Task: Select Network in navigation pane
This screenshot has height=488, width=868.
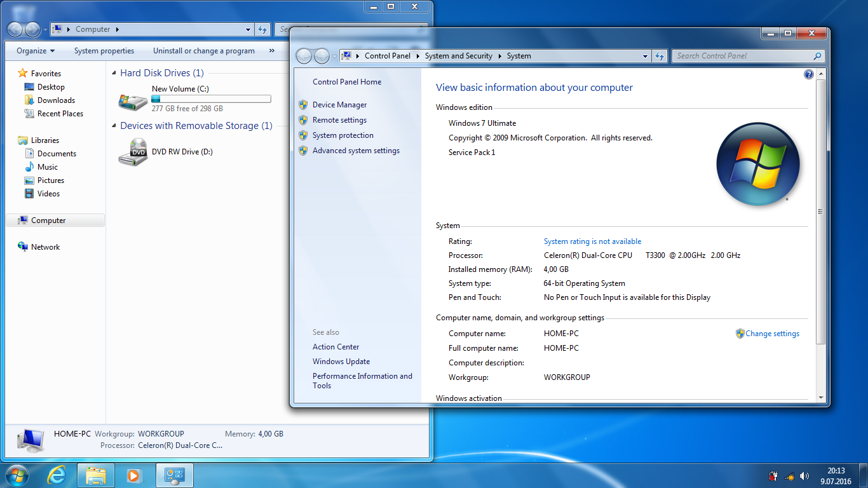Action: (45, 247)
